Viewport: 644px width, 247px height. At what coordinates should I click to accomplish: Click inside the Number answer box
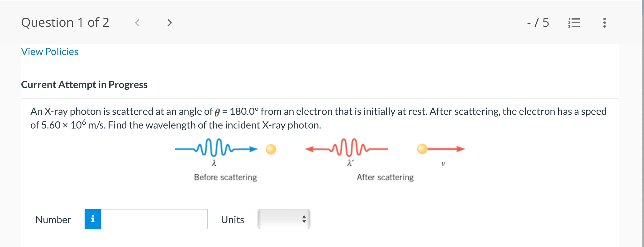[x=154, y=219]
